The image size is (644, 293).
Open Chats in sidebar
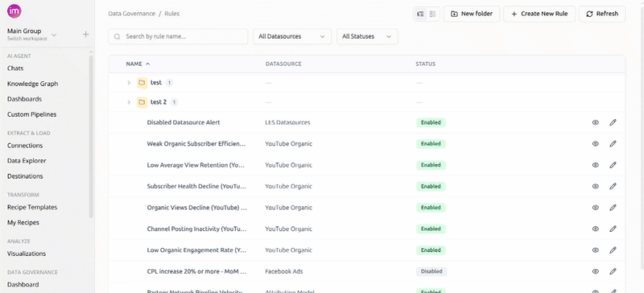pos(15,68)
